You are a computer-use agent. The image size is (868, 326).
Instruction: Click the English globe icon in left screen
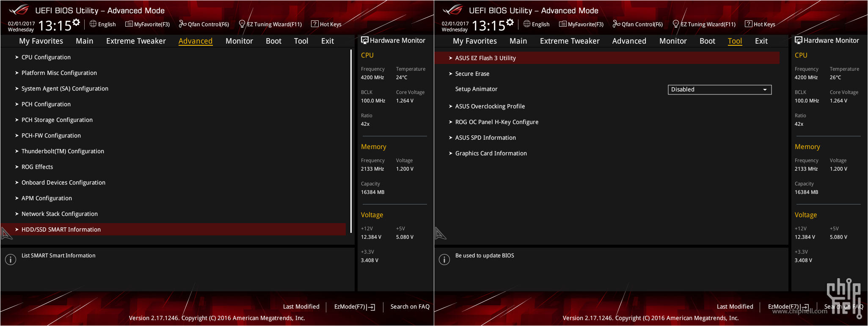93,24
